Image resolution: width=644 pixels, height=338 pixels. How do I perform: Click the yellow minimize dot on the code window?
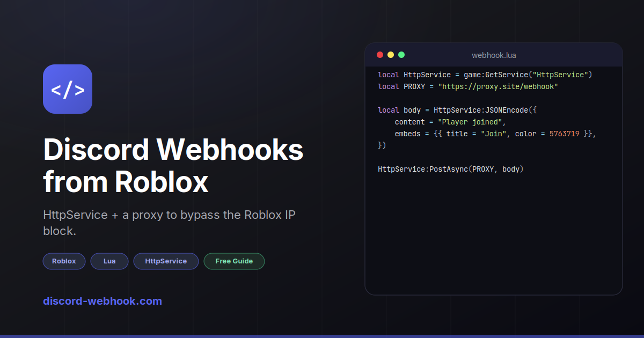391,55
